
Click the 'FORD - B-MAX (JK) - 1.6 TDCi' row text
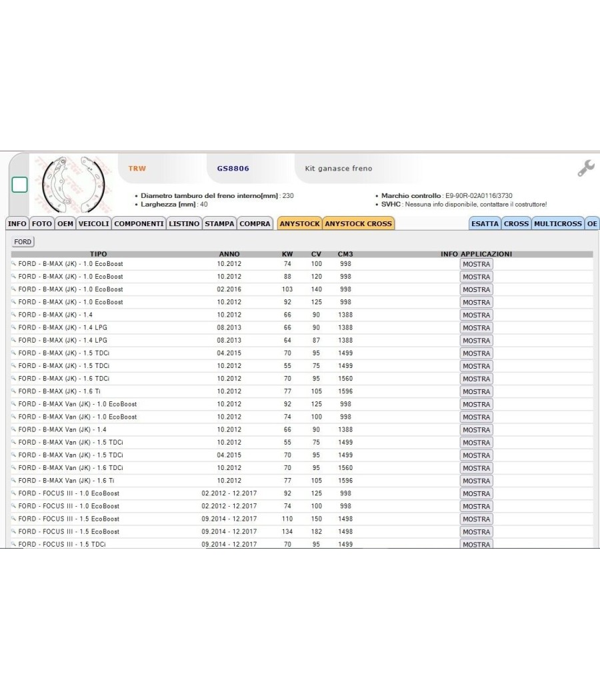64,379
